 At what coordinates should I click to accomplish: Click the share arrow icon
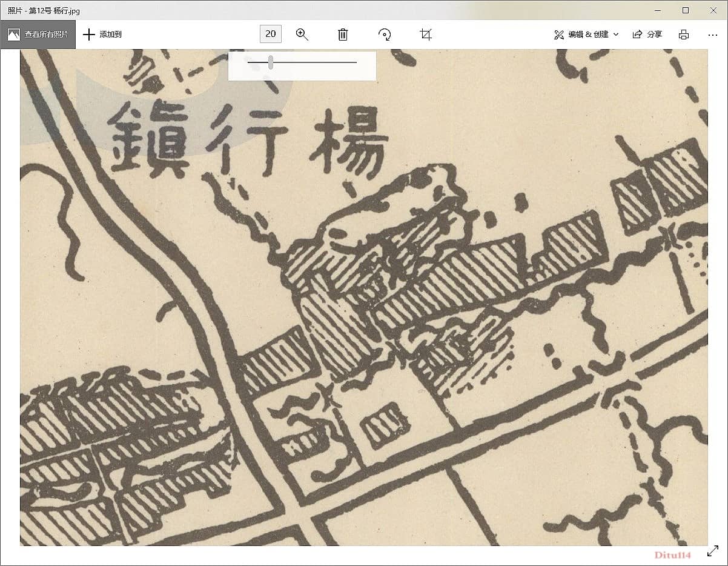637,35
